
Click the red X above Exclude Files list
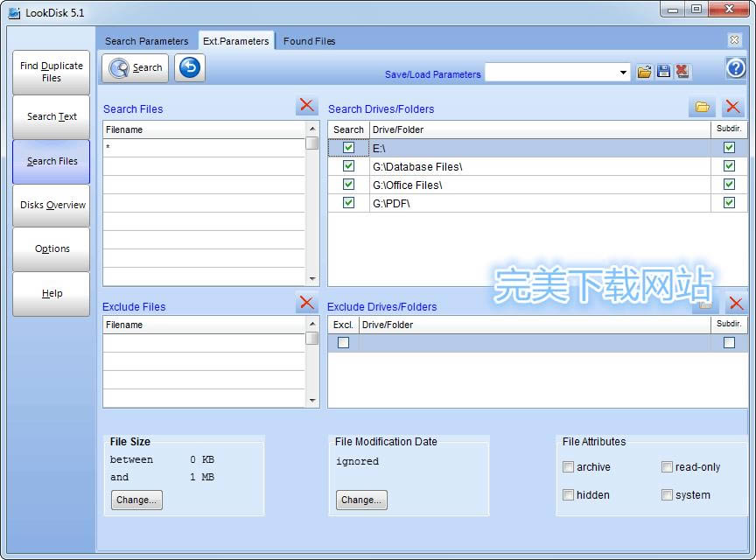pos(306,303)
